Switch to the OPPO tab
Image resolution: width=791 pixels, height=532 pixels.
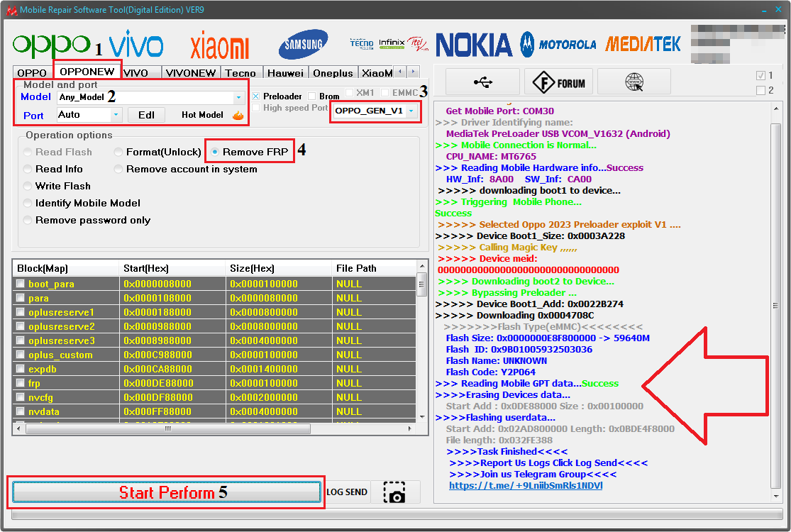[x=32, y=73]
